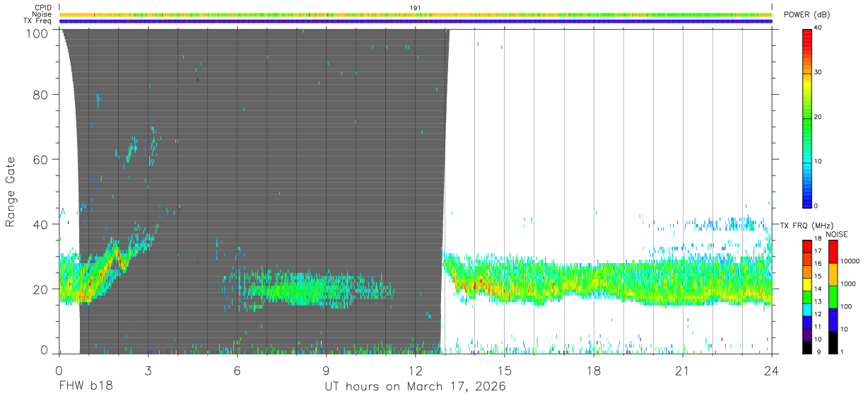Click the FHW b18 radar beam label
Viewport: 868px width, 401px height.
point(86,386)
